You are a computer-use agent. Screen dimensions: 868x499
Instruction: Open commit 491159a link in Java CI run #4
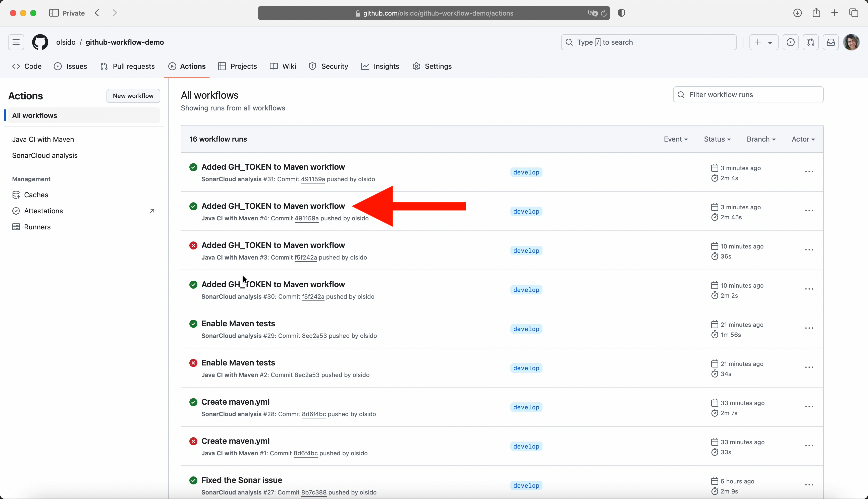click(x=306, y=219)
